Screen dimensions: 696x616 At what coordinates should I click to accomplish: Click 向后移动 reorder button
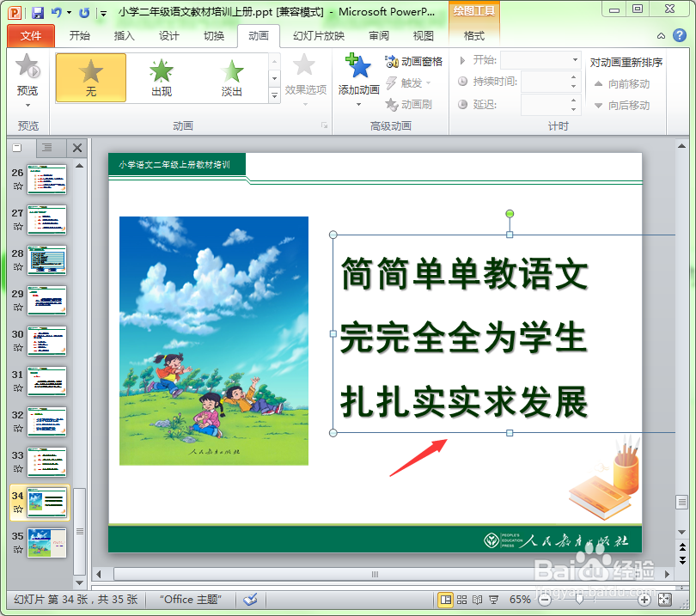click(x=622, y=106)
